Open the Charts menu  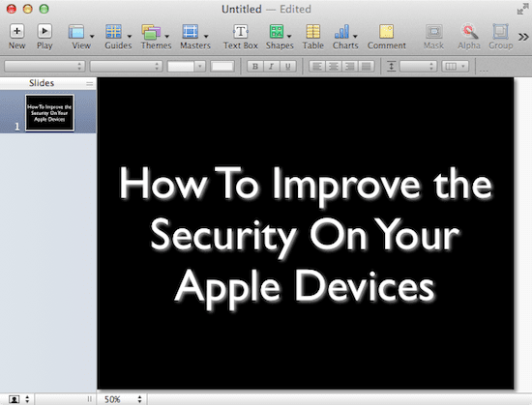(x=345, y=36)
